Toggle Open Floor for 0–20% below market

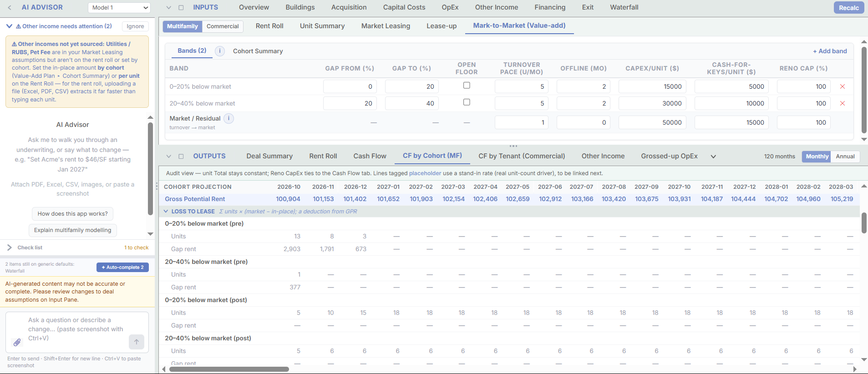[x=467, y=86]
